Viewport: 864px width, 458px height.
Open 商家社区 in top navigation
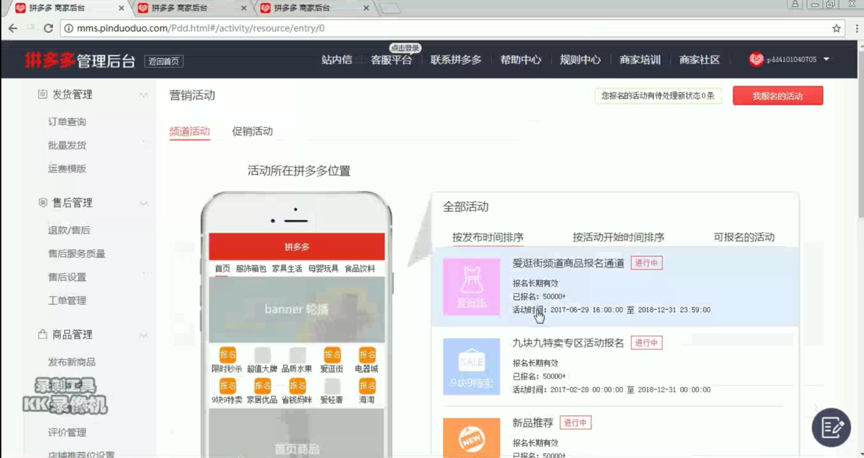click(x=699, y=60)
